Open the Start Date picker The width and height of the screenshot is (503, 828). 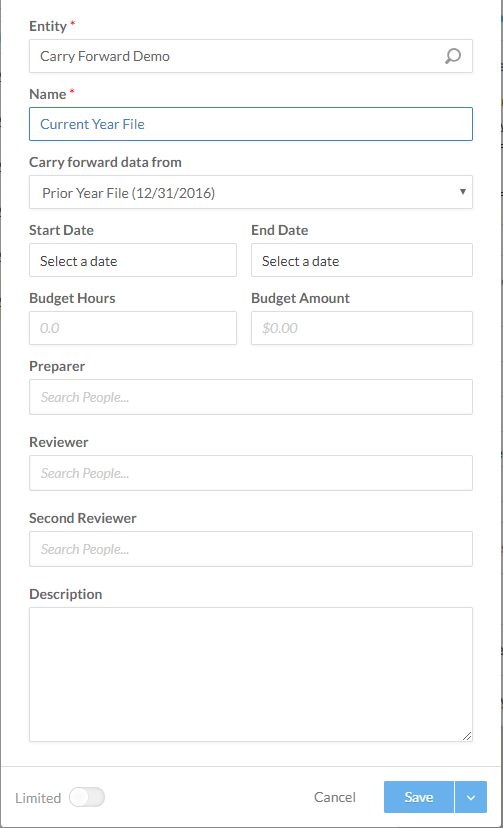click(133, 260)
